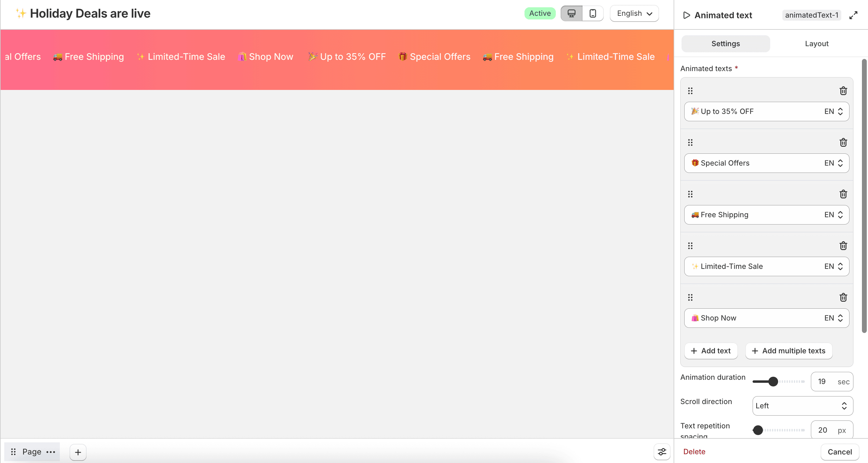Switch to mobile preview mode
Viewport: 868px width, 463px height.
(593, 13)
